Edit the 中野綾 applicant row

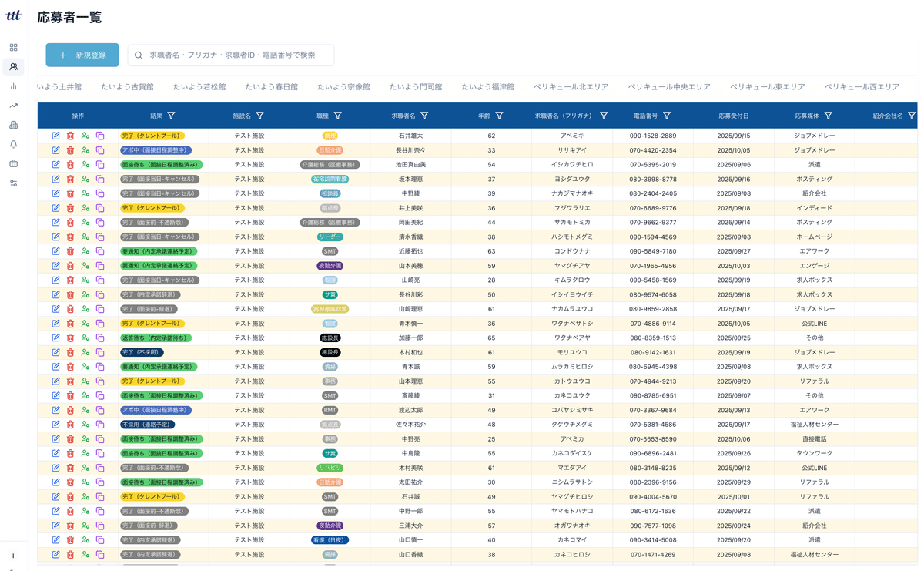[55, 193]
